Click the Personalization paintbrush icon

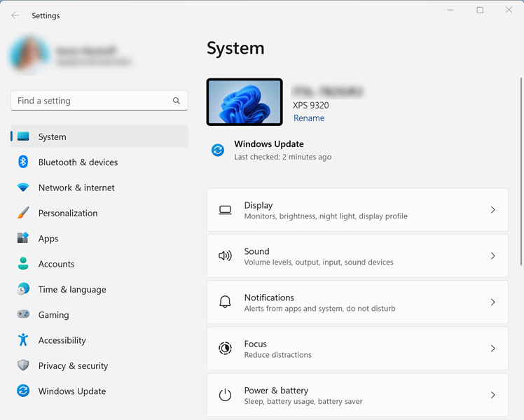coord(23,213)
